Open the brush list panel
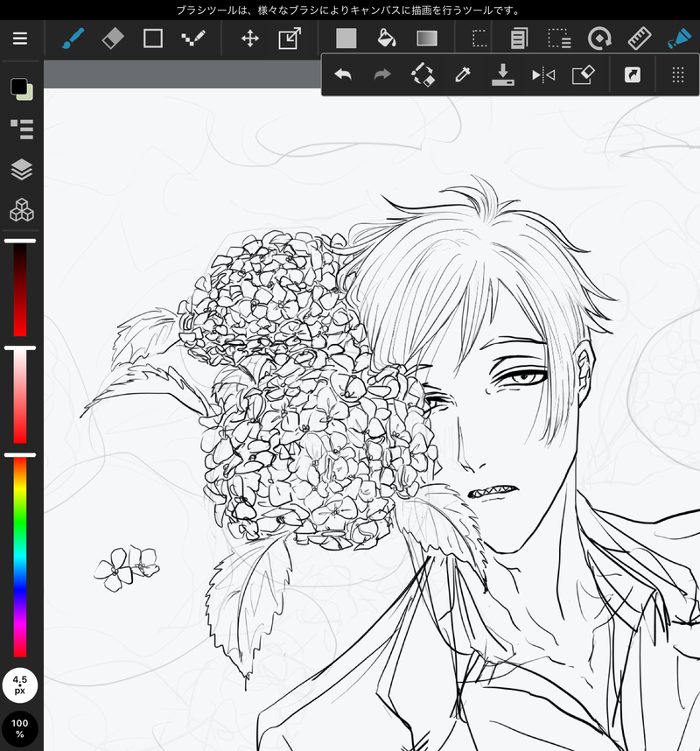The width and height of the screenshot is (700, 751). click(x=22, y=130)
